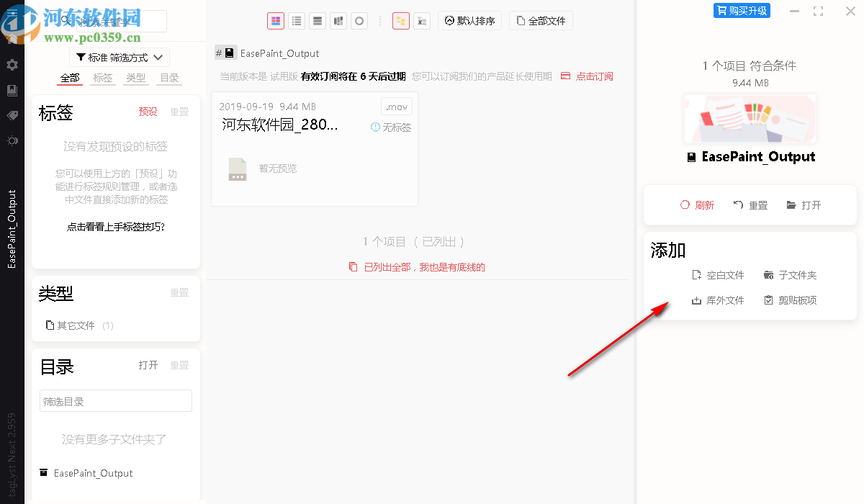Toggle the Excel-style filter icon
Viewport: 864px width, 504px height.
(422, 21)
